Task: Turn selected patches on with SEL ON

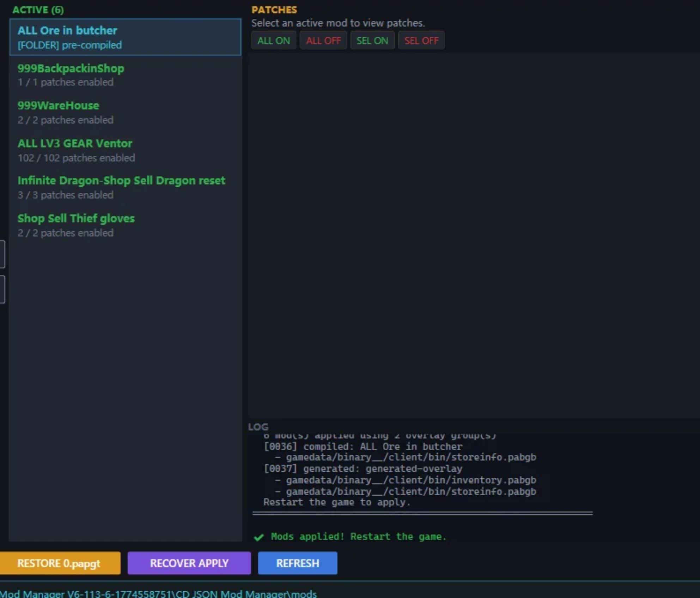Action: click(x=372, y=41)
